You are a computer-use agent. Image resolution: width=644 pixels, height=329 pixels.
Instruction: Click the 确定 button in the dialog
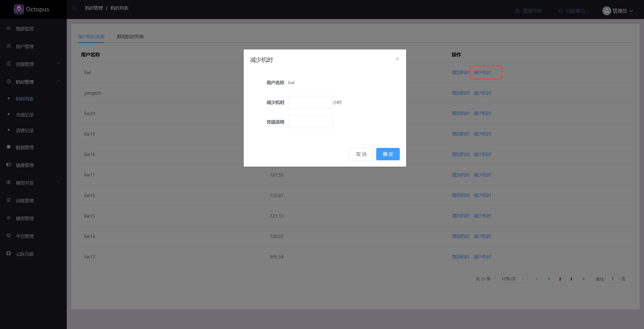388,154
